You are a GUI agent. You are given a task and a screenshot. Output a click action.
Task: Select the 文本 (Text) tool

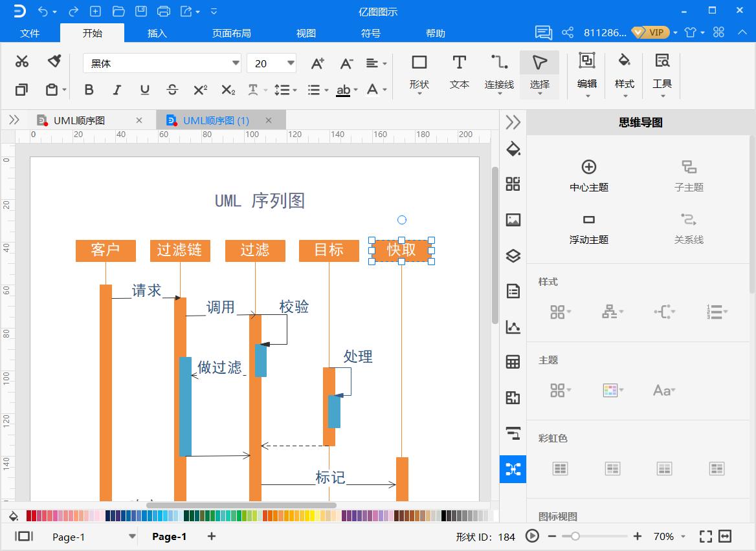point(459,71)
